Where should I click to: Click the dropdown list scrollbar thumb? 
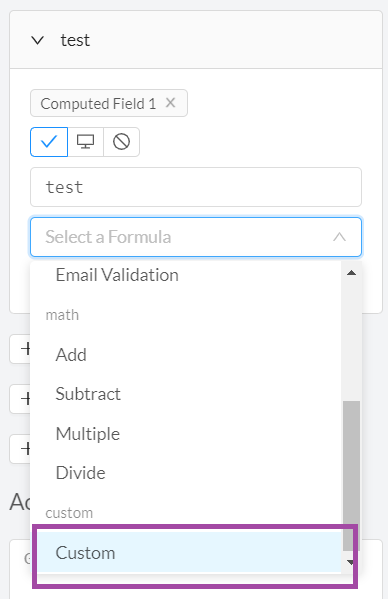351,476
